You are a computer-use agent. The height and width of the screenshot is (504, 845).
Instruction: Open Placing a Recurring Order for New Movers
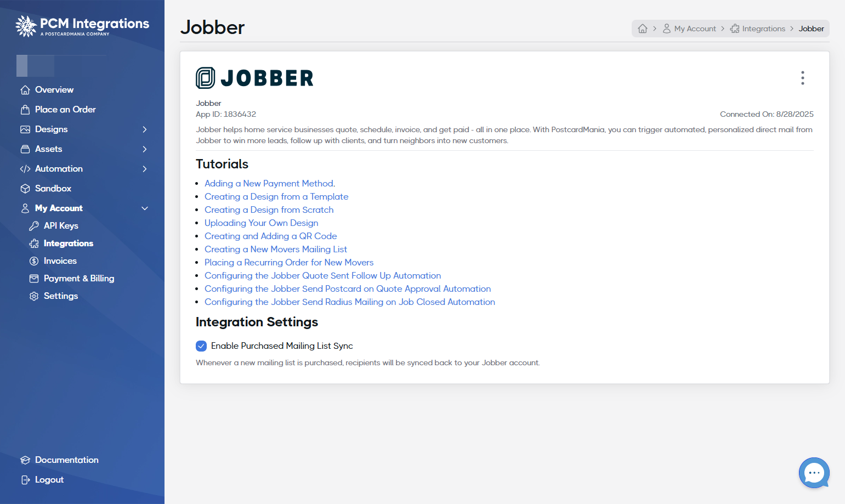pyautogui.click(x=289, y=263)
